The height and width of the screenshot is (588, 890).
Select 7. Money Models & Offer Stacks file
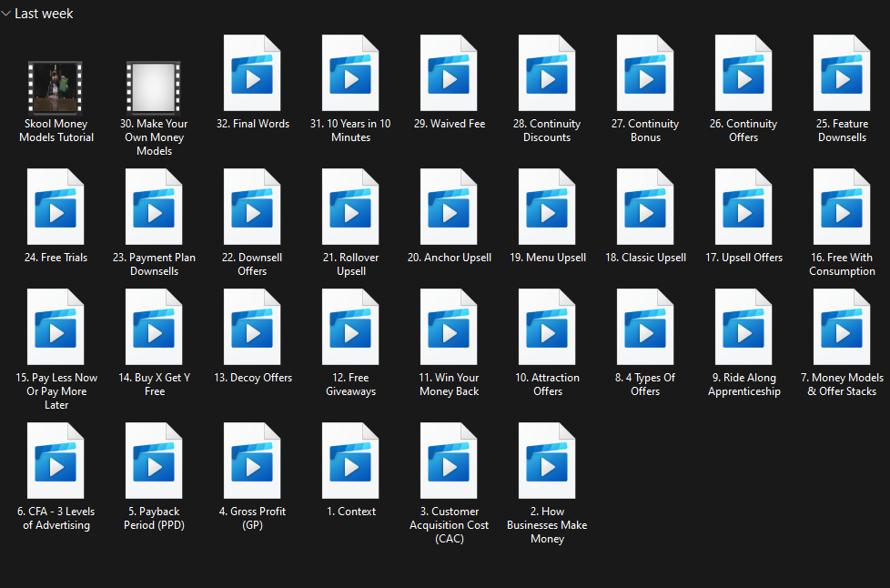842,328
